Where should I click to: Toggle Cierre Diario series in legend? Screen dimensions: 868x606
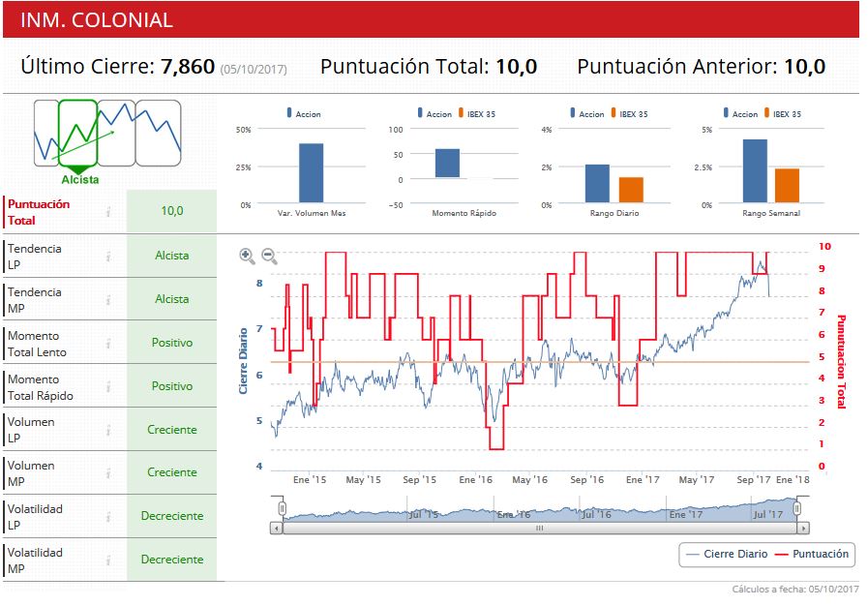(x=727, y=554)
